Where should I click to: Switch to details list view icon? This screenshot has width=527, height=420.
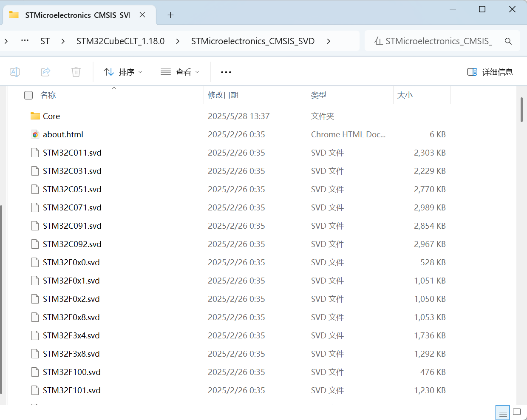503,412
